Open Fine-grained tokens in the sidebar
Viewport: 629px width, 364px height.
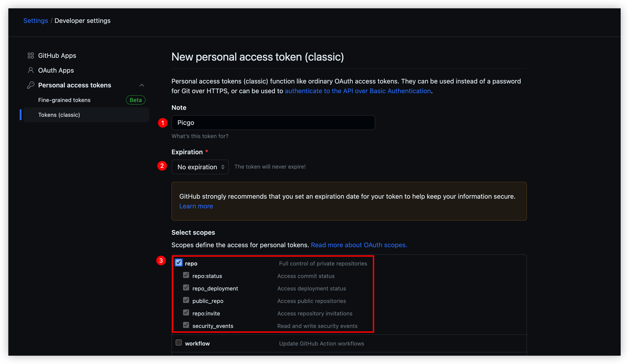(x=64, y=100)
